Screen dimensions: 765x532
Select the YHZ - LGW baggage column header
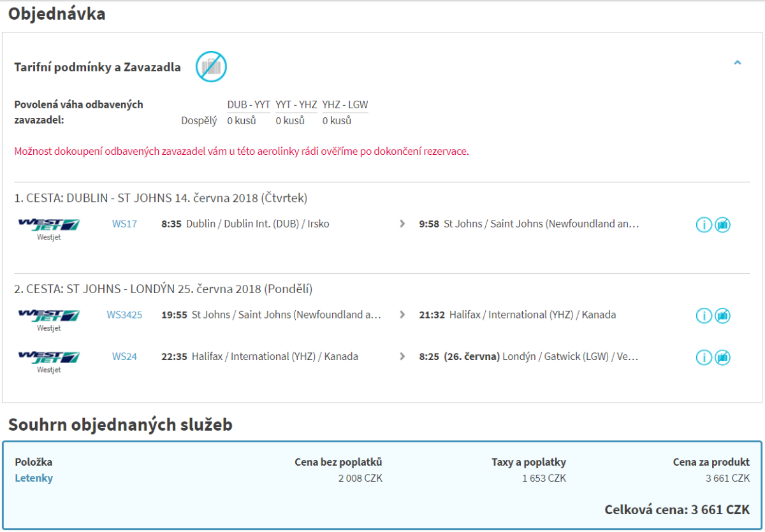pyautogui.click(x=345, y=105)
